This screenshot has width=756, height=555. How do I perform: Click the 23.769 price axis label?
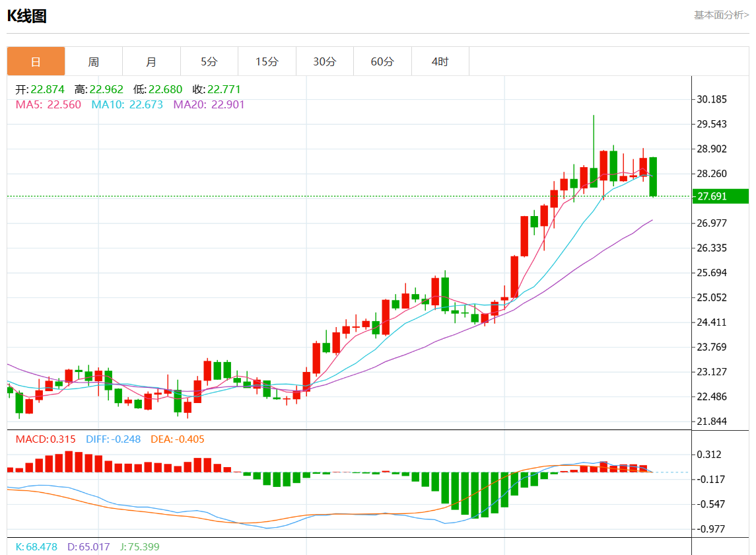712,347
